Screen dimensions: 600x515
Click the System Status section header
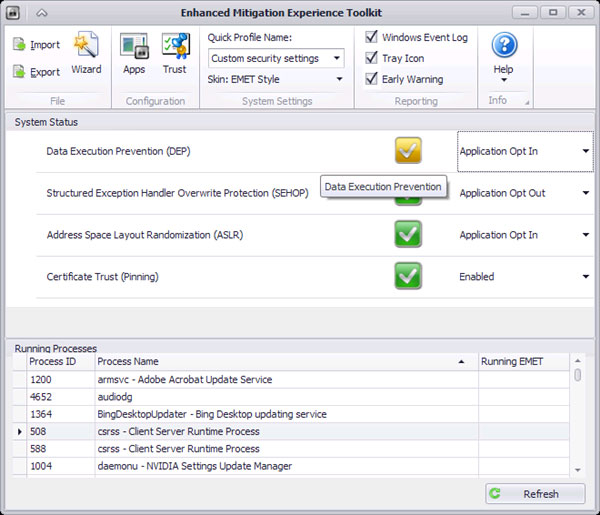coord(46,122)
